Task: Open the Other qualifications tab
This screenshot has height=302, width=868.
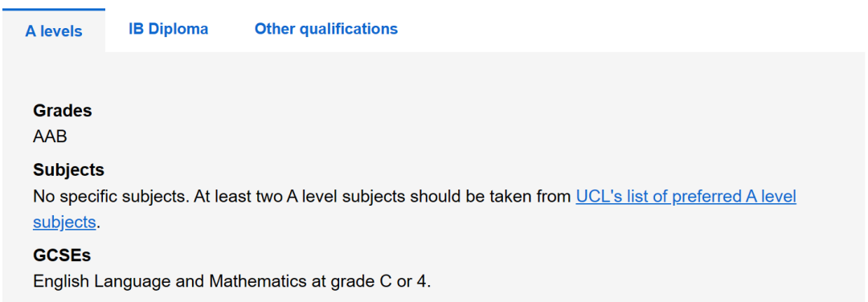Action: click(326, 29)
